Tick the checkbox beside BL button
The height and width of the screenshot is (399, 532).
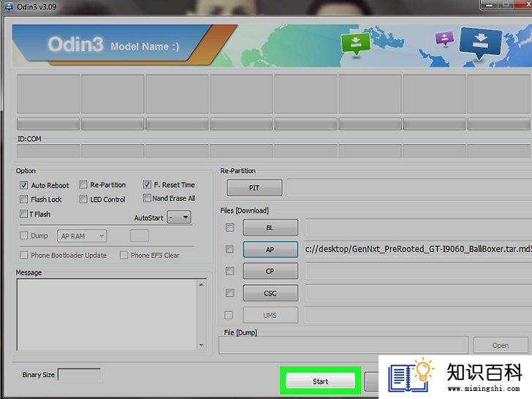click(229, 228)
